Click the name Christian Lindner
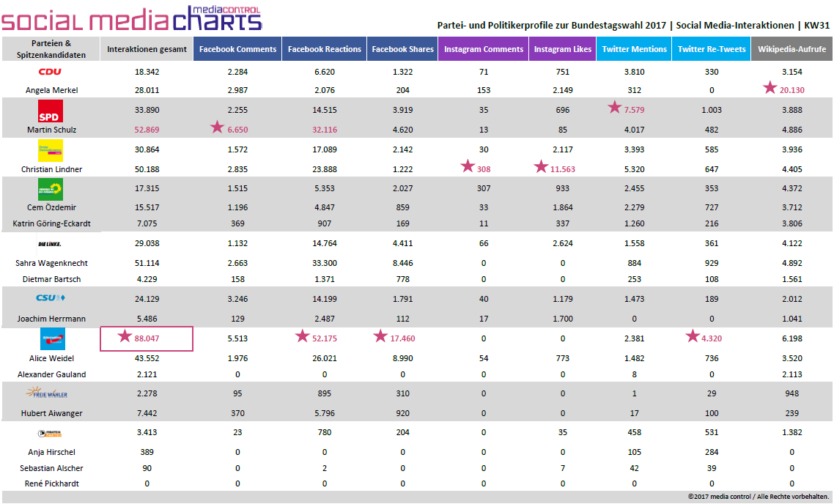The width and height of the screenshot is (834, 504). [x=51, y=169]
